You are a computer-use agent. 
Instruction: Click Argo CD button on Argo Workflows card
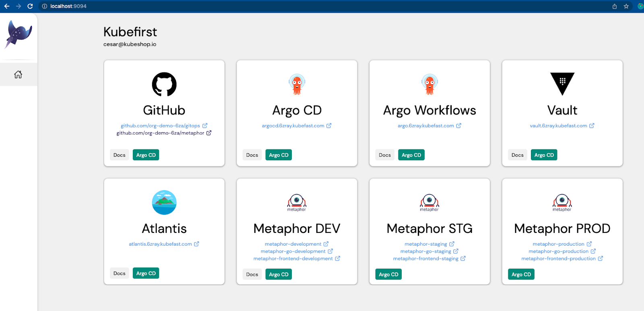click(411, 155)
